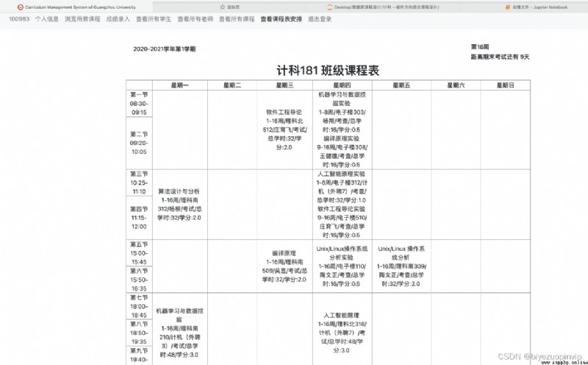Viewport: 588px width, 365px height.
Task: Select 查看课程表安排 in the navbar
Action: [282, 19]
